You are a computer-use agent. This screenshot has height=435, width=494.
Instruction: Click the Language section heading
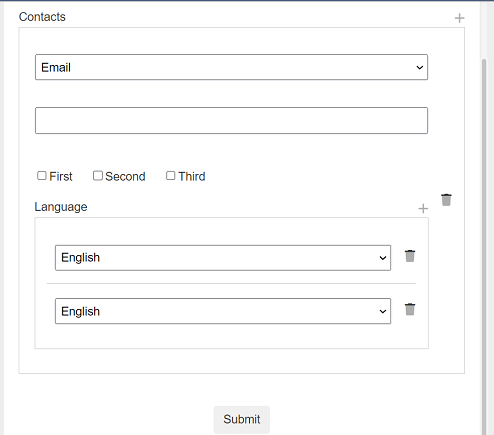coord(61,207)
